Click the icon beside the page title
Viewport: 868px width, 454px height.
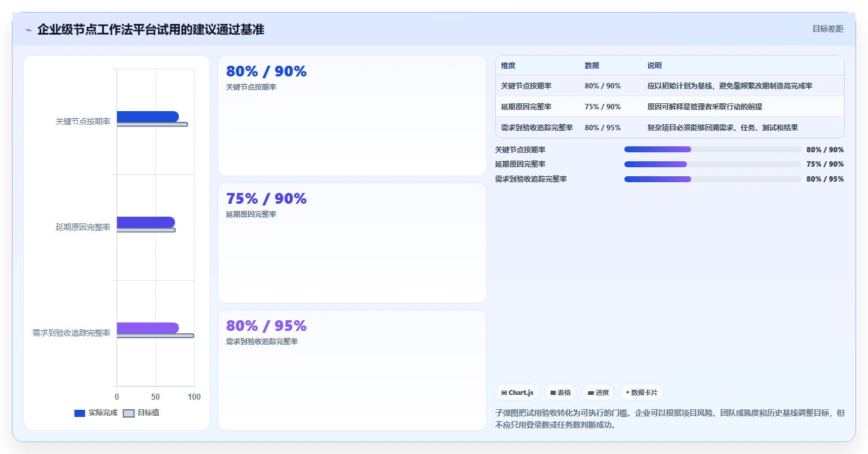(28, 30)
